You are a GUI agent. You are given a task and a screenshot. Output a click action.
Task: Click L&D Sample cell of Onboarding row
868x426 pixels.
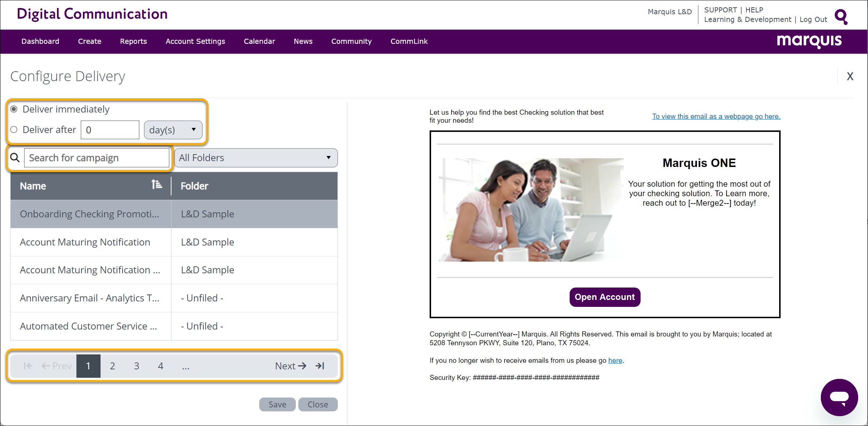click(254, 214)
